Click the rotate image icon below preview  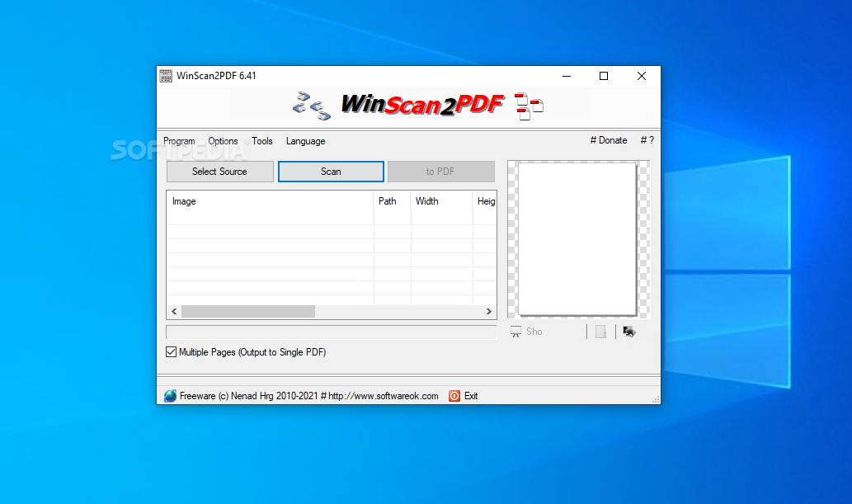(628, 332)
